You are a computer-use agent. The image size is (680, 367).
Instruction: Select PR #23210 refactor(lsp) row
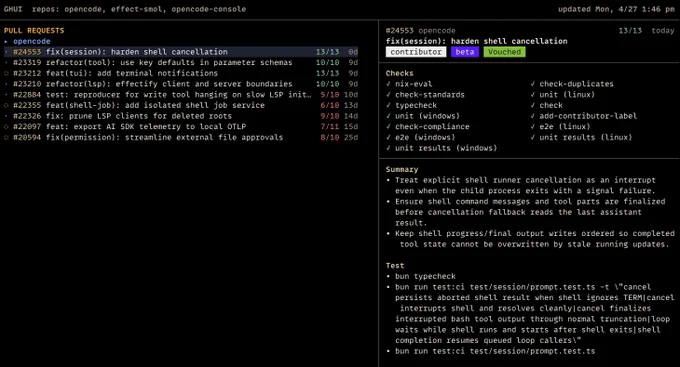[x=181, y=84]
